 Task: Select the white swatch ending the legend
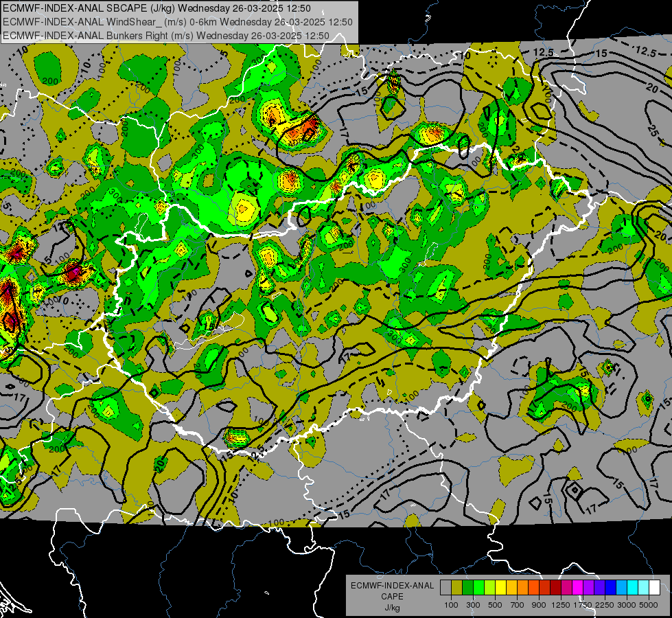coord(654,587)
